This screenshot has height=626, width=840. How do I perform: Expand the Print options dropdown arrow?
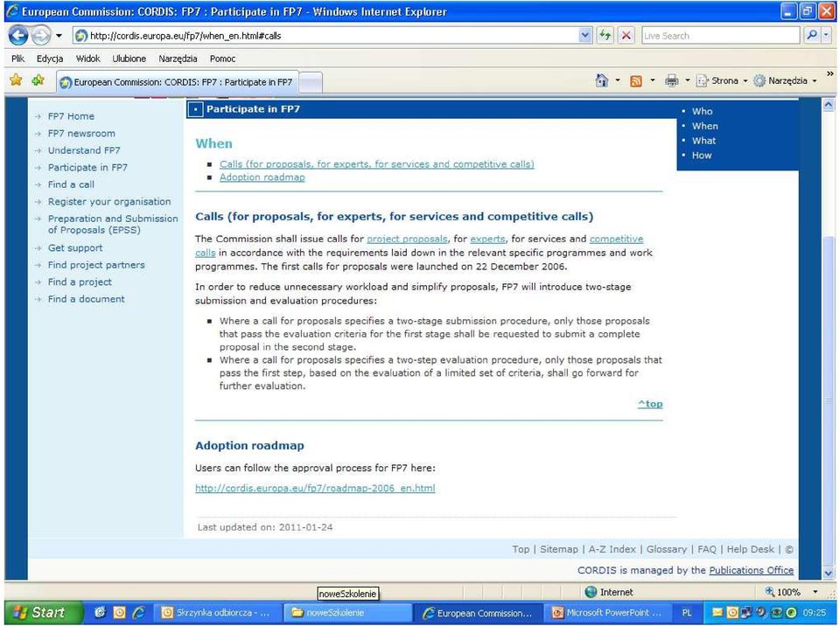tap(688, 80)
